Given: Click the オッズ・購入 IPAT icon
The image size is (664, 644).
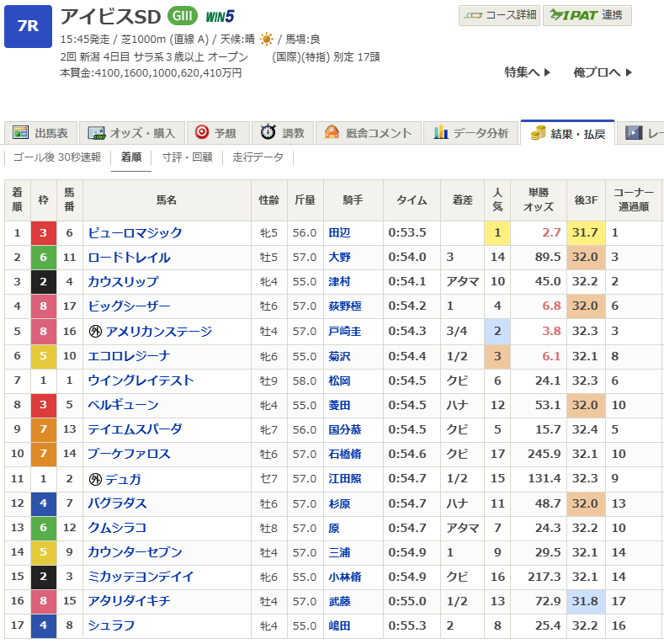Looking at the screenshot, I should [x=96, y=133].
